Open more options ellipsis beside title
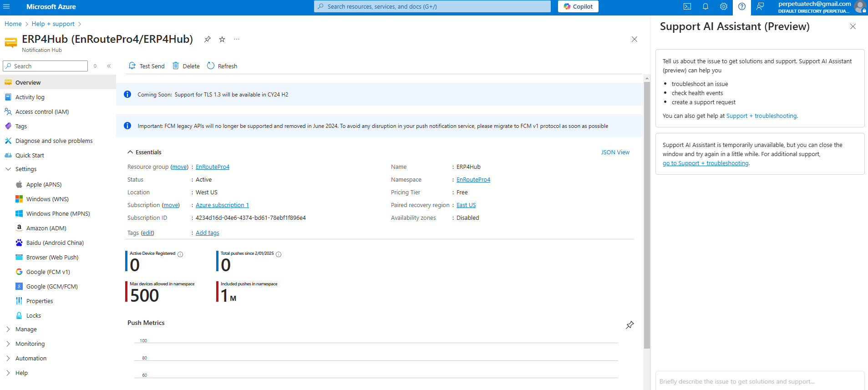This screenshot has width=868, height=390. 237,39
